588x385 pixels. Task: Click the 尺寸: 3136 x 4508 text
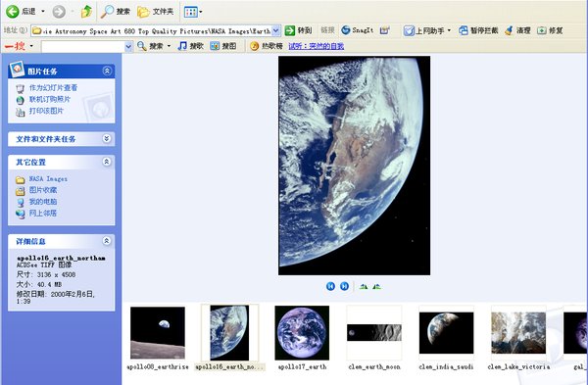[x=46, y=274]
